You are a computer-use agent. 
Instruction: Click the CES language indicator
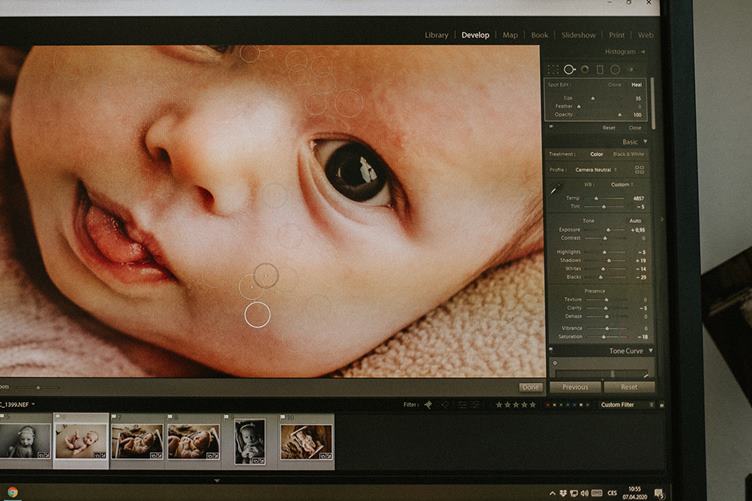click(x=612, y=493)
